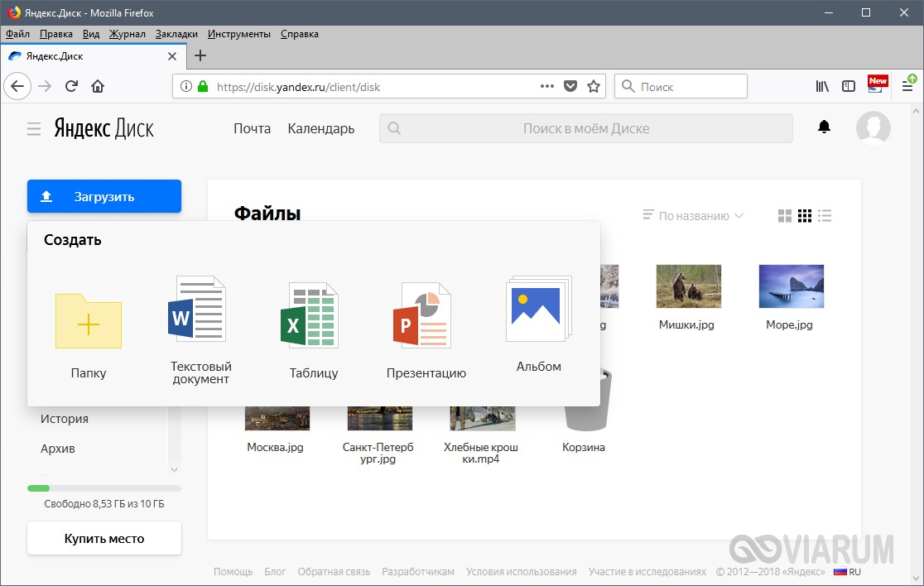The height and width of the screenshot is (586, 924).
Task: Open the Корзина trash bin
Action: (x=584, y=411)
